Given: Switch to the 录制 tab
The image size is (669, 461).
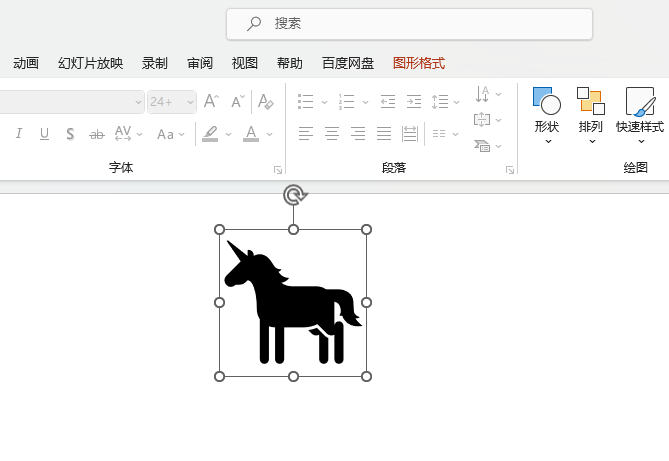Looking at the screenshot, I should coord(155,63).
